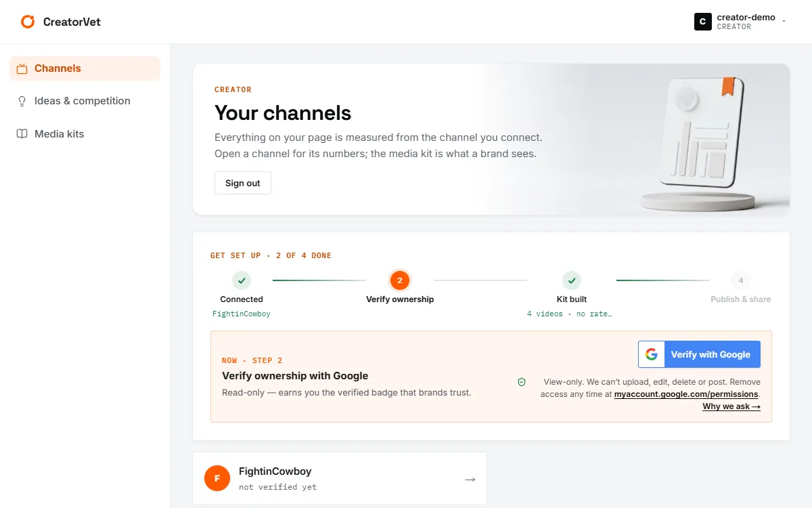Click the FightinCowboy channel name on the card
This screenshot has height=508, width=812.
click(275, 471)
